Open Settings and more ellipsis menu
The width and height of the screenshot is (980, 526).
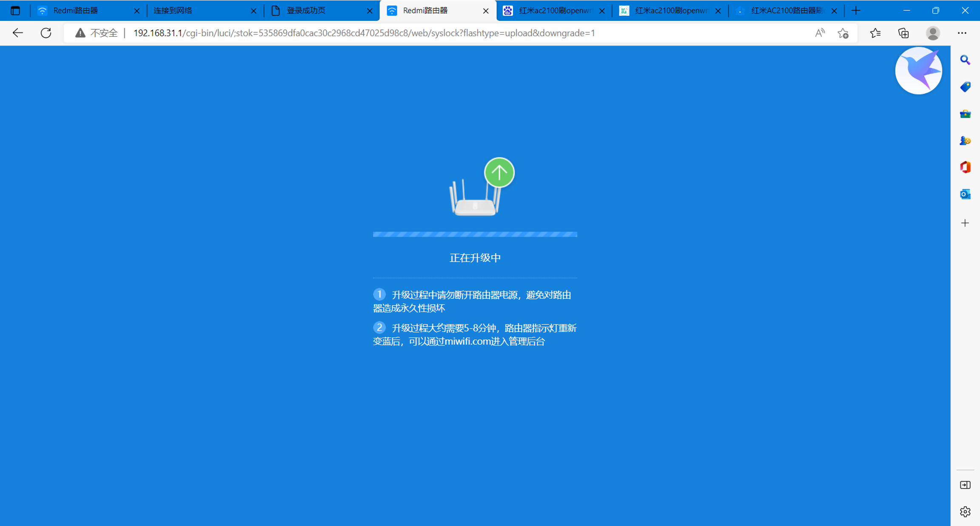tap(962, 33)
